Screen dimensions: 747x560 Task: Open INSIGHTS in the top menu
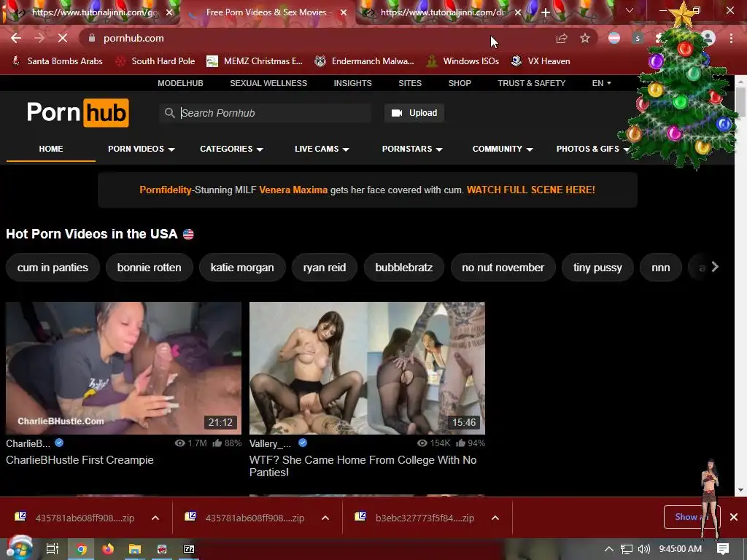coord(352,83)
